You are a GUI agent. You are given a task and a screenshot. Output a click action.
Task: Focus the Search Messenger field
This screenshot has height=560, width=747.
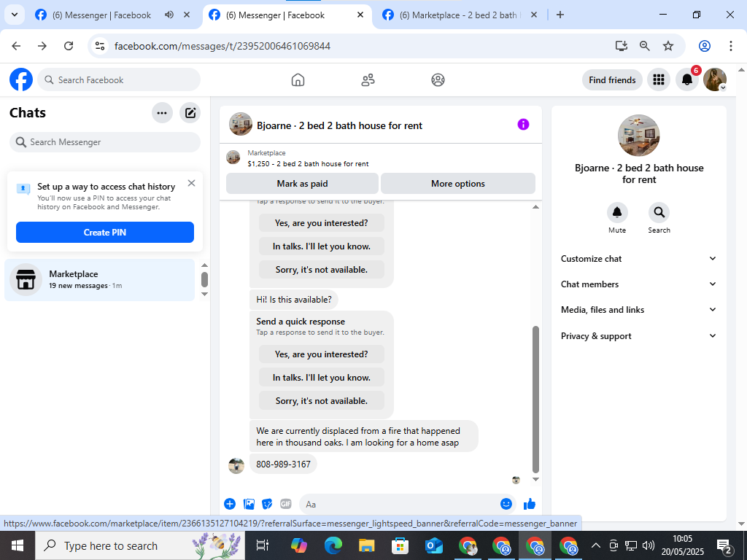click(105, 142)
